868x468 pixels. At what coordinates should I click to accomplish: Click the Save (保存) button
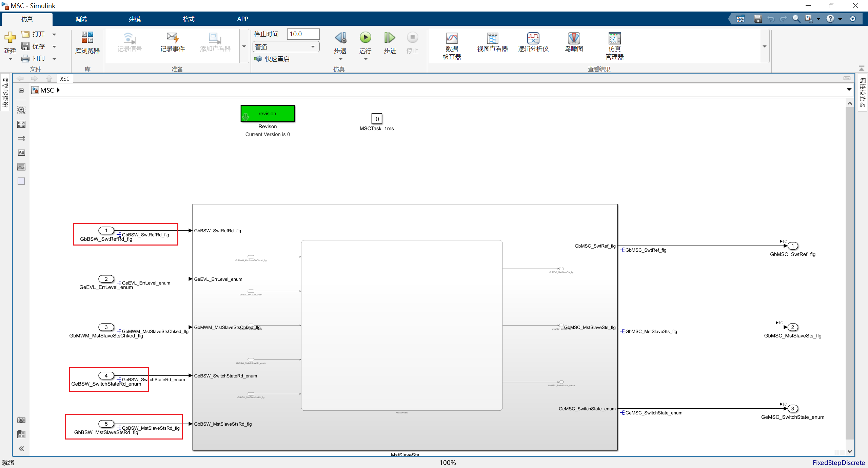coord(33,46)
